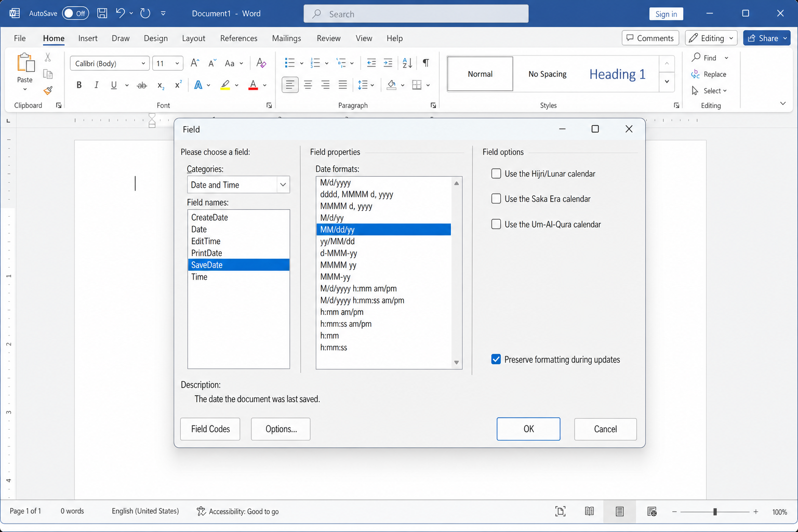Switch to the Design tab

click(x=155, y=38)
